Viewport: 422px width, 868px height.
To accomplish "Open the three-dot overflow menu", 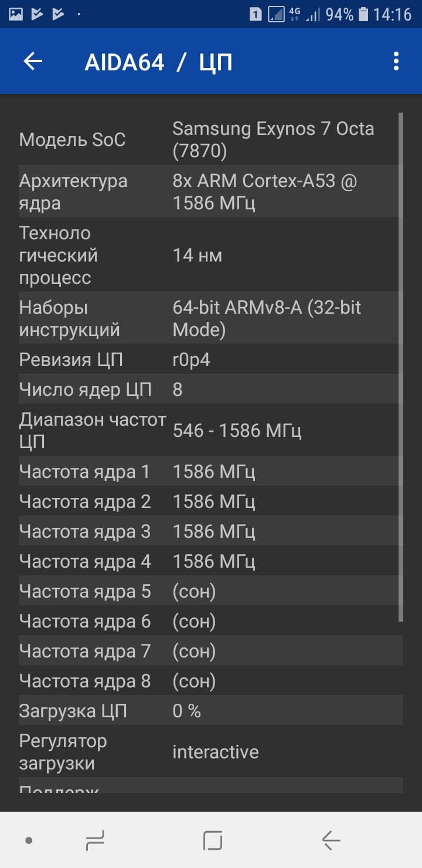I will [x=396, y=62].
